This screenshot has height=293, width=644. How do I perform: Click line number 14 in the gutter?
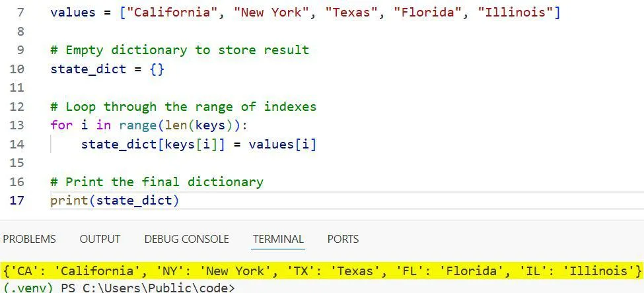tap(17, 144)
